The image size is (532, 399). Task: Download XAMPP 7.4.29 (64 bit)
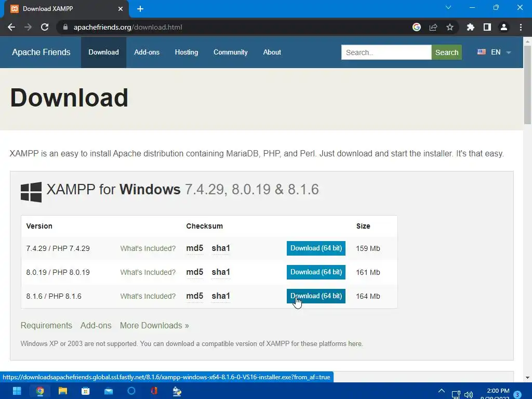(316, 248)
